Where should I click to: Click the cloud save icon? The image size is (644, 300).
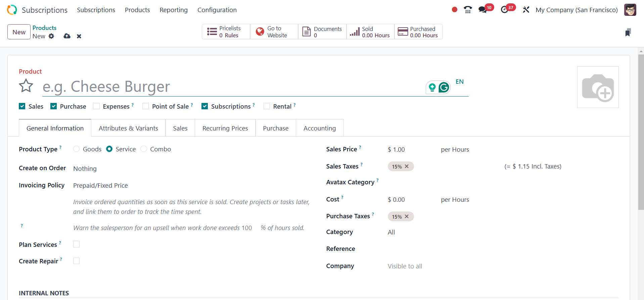point(67,36)
